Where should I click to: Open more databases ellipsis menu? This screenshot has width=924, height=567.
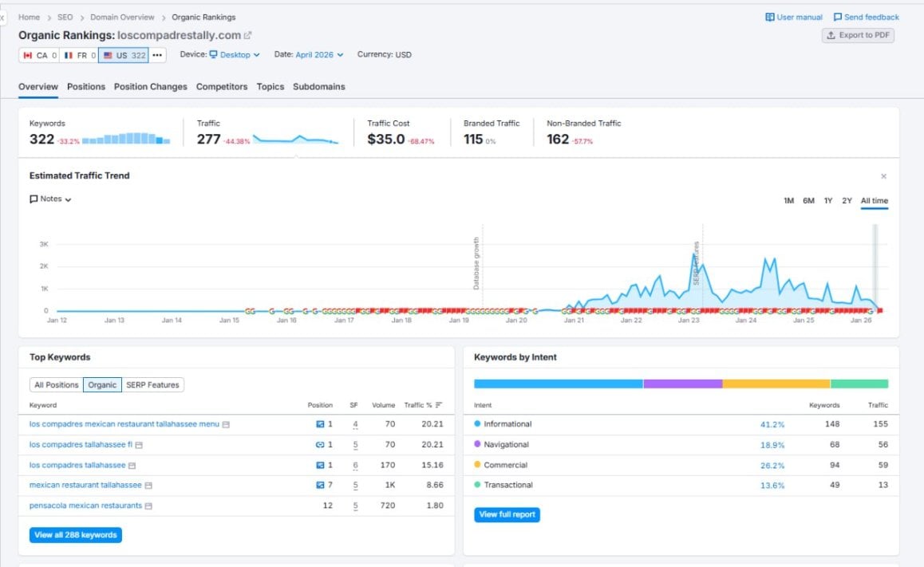pos(156,55)
